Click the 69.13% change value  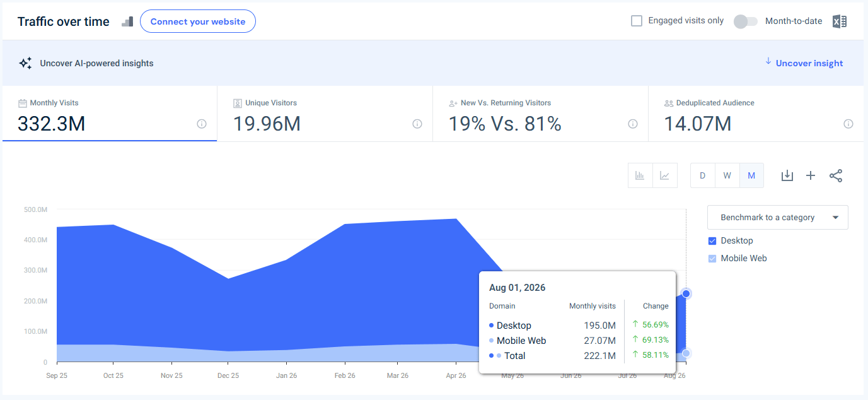point(656,340)
